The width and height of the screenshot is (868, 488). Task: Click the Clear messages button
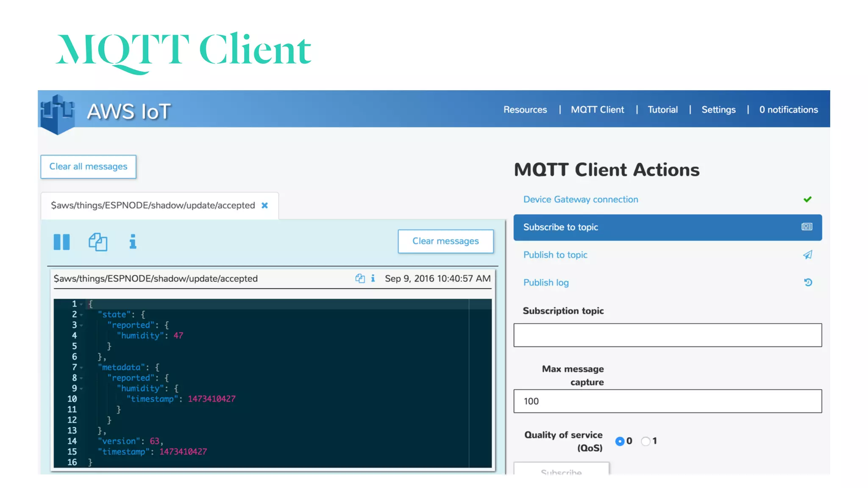pyautogui.click(x=445, y=241)
